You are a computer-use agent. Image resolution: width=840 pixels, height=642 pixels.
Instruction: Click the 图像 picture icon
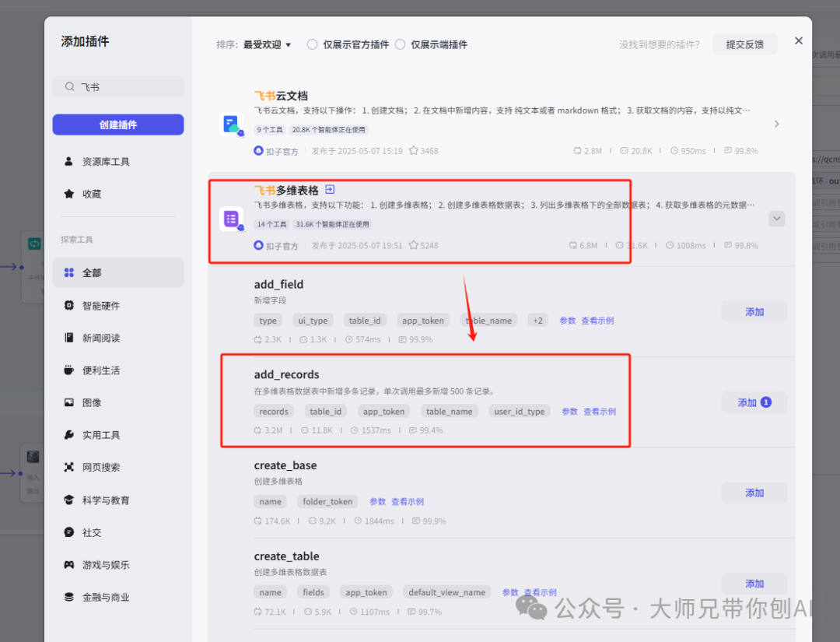(x=68, y=402)
